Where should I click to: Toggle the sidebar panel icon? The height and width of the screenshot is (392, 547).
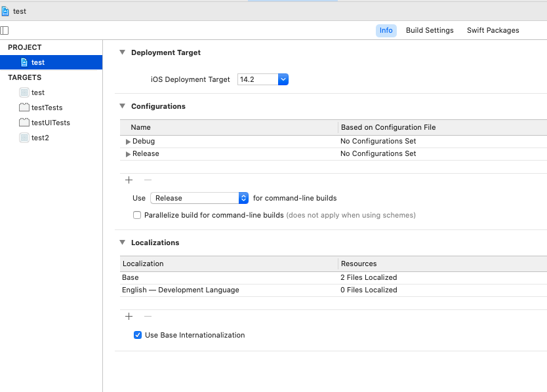(5, 30)
